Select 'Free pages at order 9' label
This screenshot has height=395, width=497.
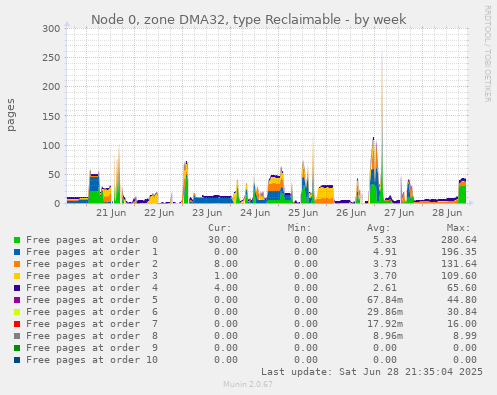92,348
